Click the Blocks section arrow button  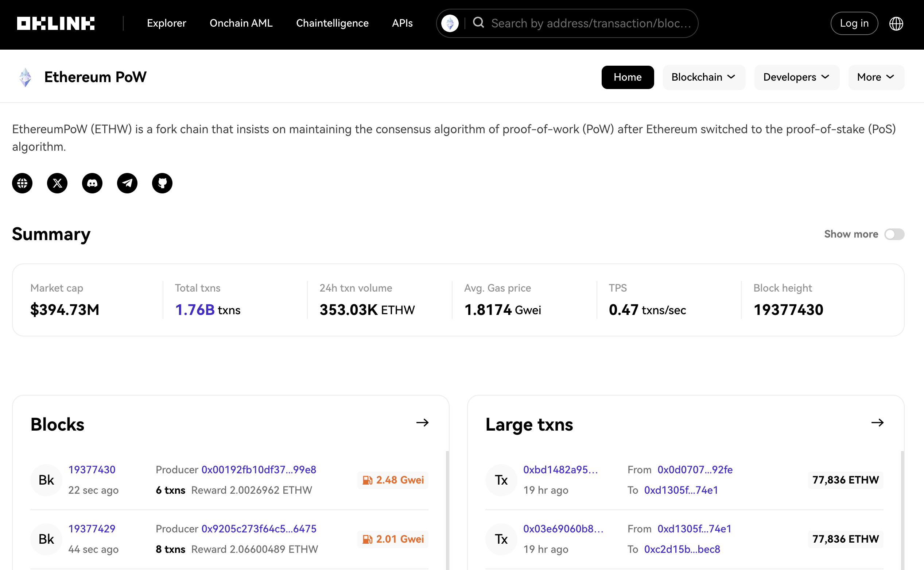423,423
